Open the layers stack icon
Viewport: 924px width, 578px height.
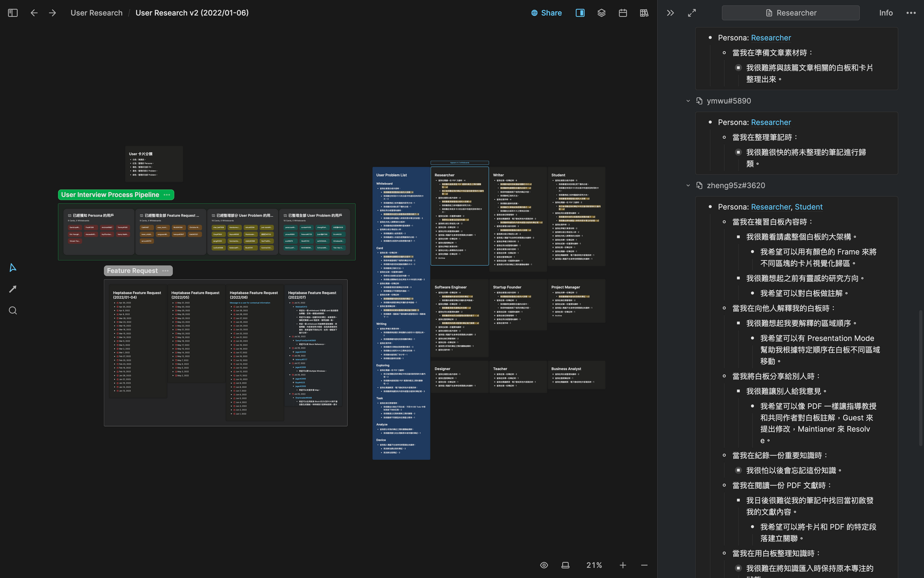point(601,13)
